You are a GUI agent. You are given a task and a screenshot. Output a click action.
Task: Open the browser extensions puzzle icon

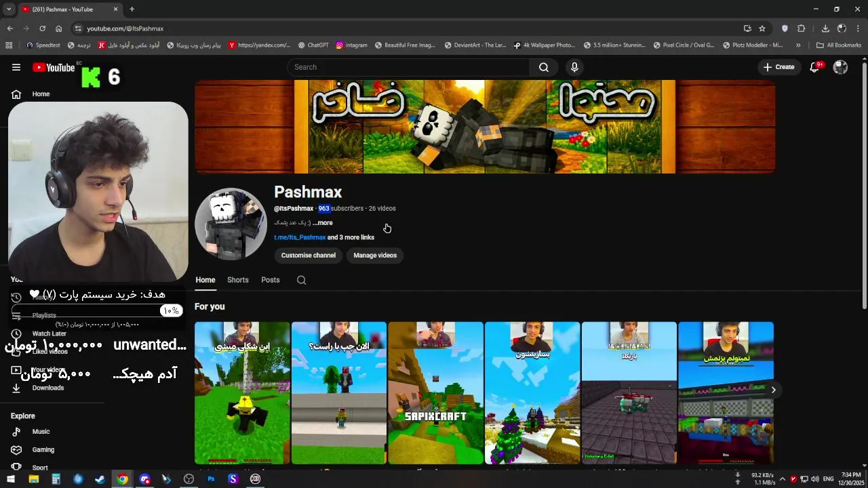[801, 28]
